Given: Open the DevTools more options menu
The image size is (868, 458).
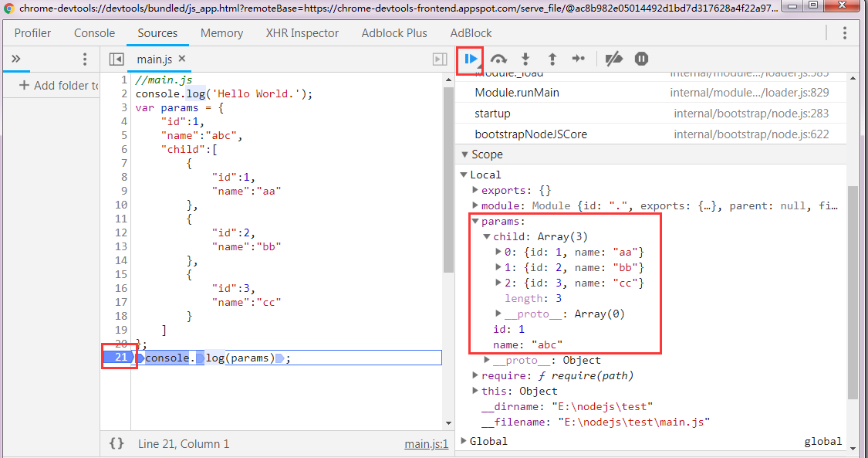Looking at the screenshot, I should (x=846, y=32).
